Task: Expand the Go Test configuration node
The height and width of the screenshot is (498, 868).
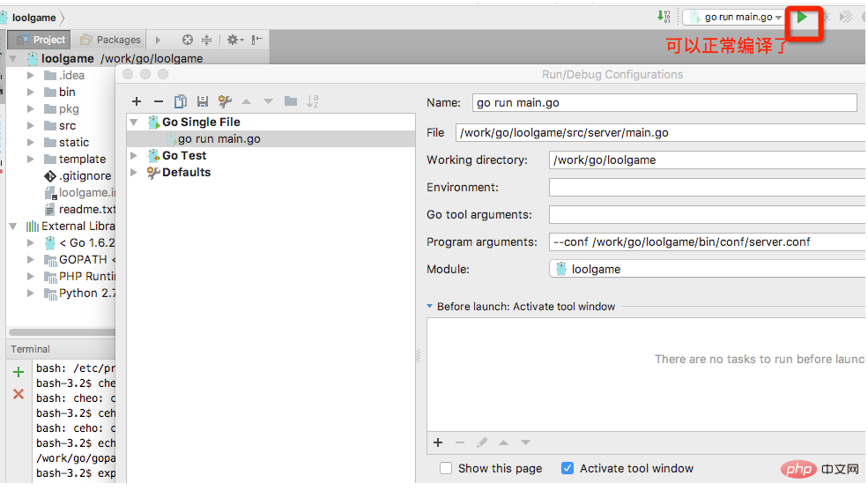Action: (134, 156)
